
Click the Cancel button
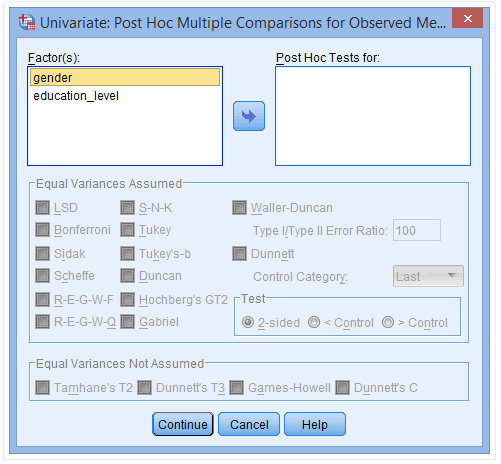pyautogui.click(x=249, y=424)
